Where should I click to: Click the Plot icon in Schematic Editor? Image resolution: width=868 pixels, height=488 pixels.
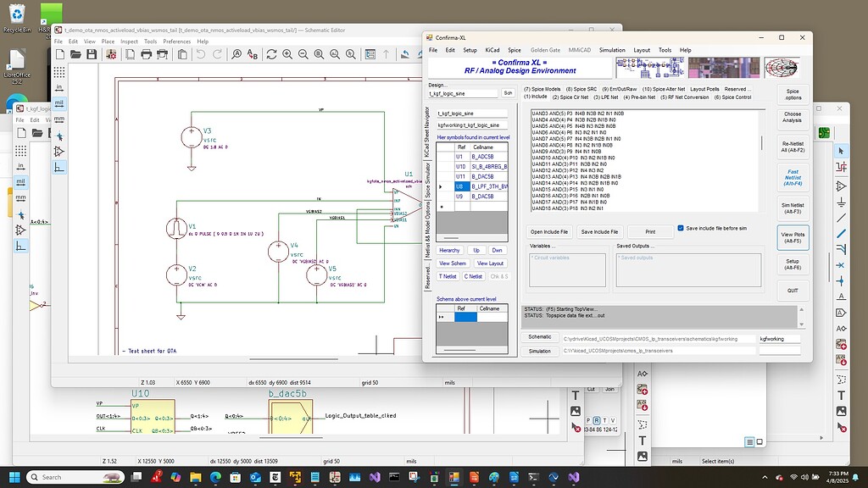tap(162, 54)
